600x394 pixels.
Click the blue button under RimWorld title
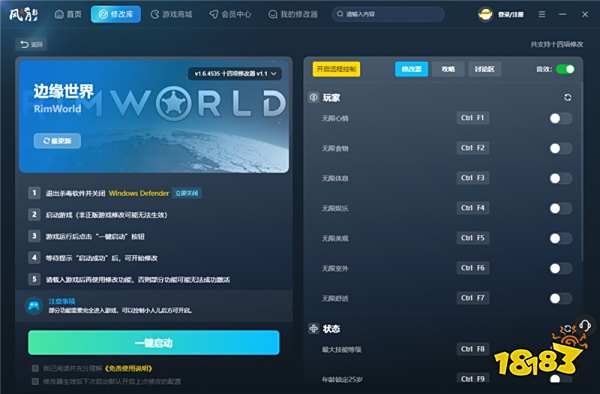click(57, 141)
